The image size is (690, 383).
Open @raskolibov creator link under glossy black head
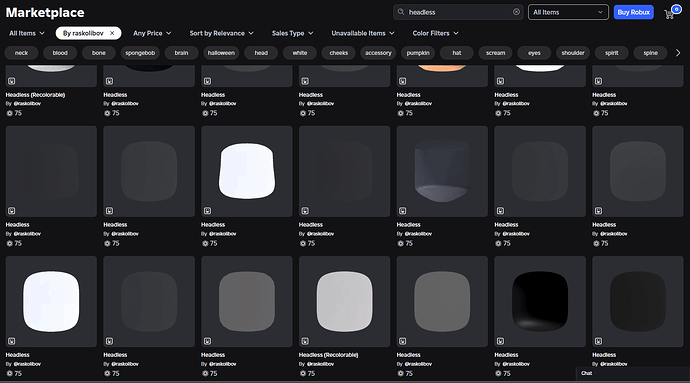click(x=516, y=364)
